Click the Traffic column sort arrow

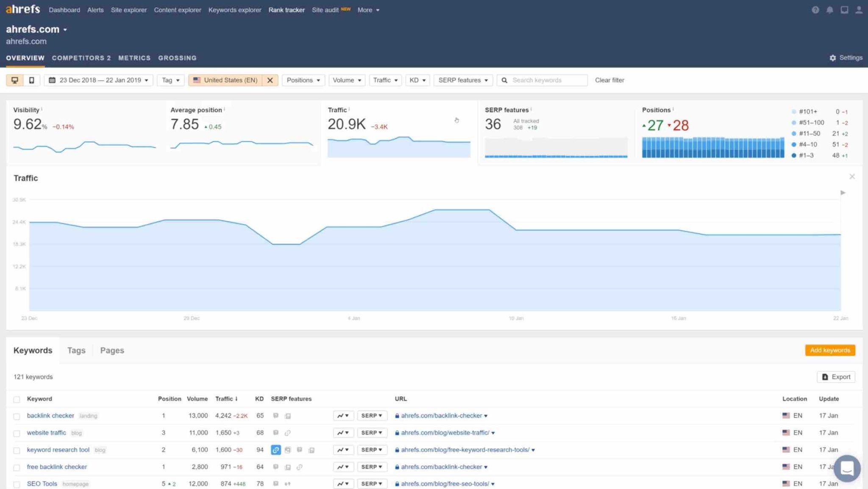coord(236,399)
